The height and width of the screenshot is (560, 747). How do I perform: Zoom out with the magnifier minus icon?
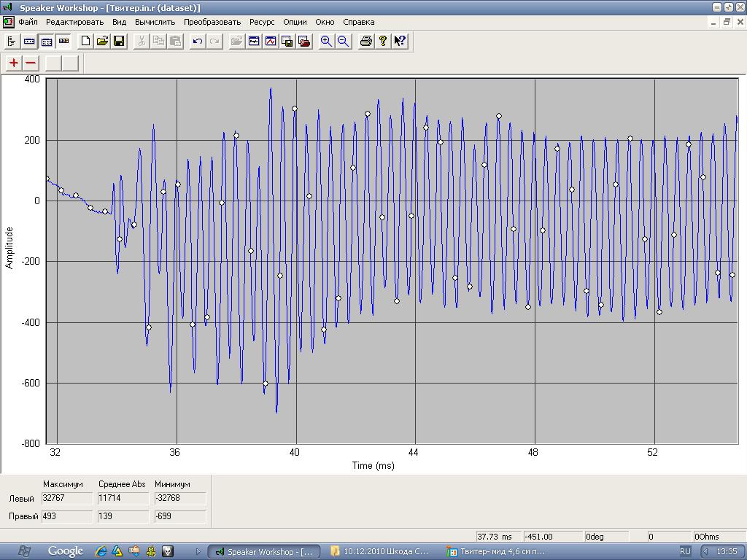click(343, 42)
